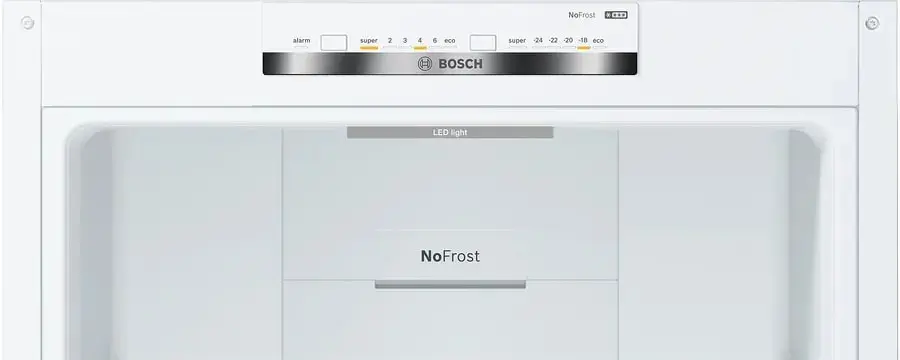Tap the NoFrost label on control panel
Image resolution: width=900 pixels, height=360 pixels.
(x=582, y=16)
